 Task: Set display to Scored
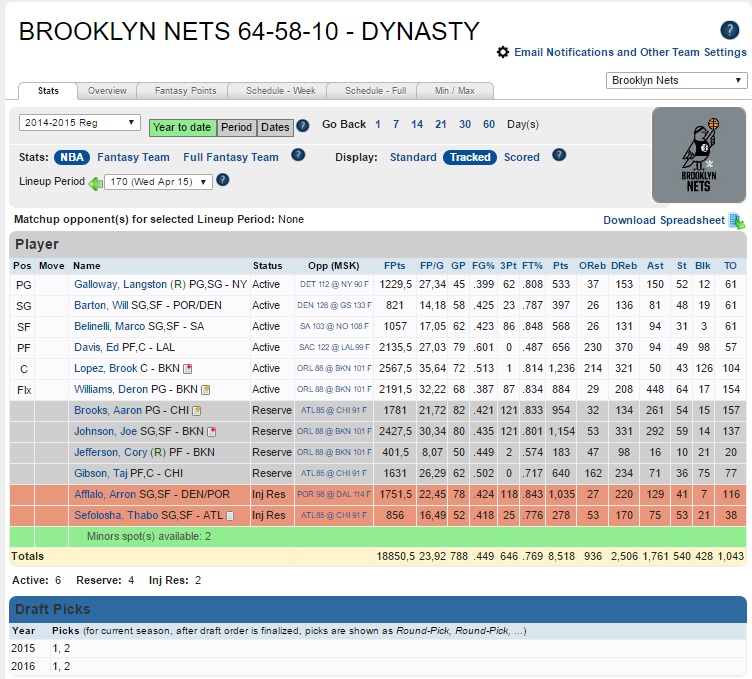coord(522,157)
